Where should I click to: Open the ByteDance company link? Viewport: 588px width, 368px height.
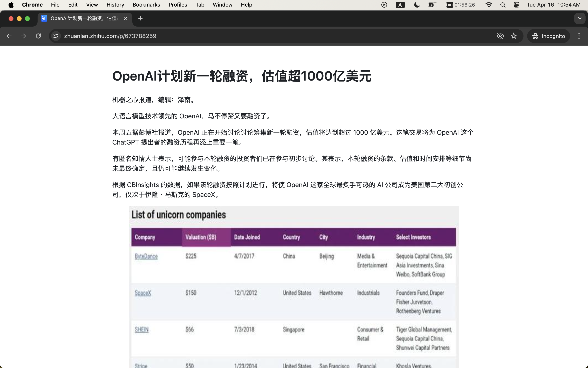pyautogui.click(x=146, y=256)
